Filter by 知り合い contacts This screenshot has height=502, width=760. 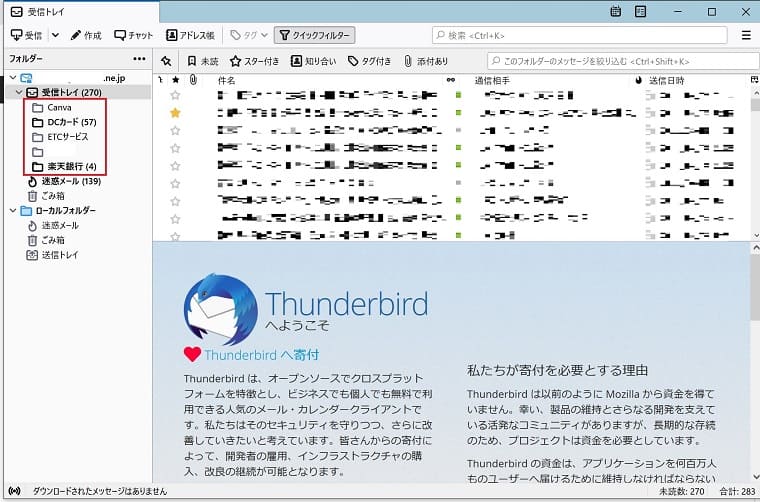tap(313, 61)
